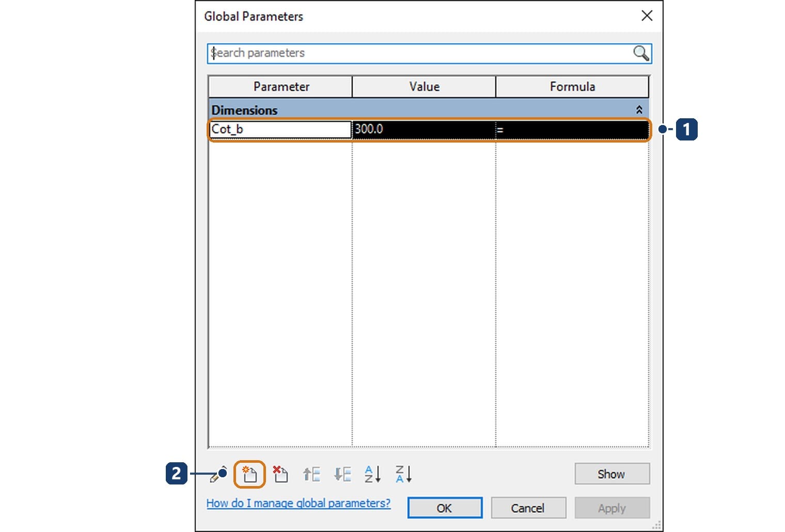The image size is (785, 532).
Task: Click the Parameter column header
Action: pyautogui.click(x=280, y=87)
